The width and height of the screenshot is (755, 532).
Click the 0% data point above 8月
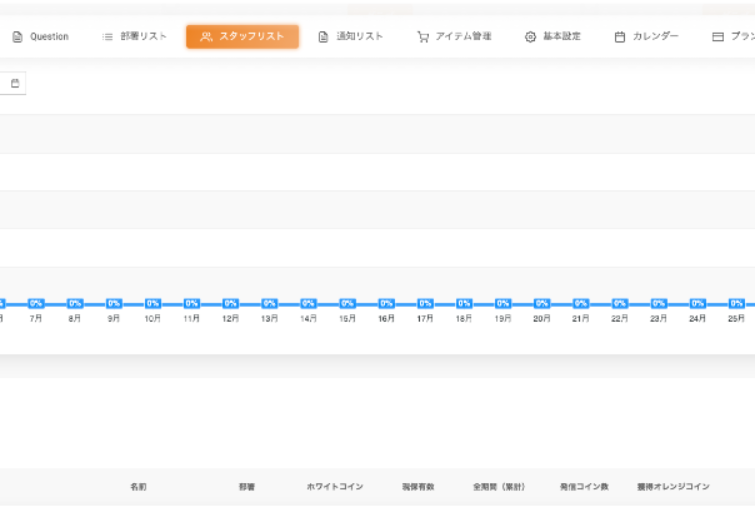(x=75, y=303)
